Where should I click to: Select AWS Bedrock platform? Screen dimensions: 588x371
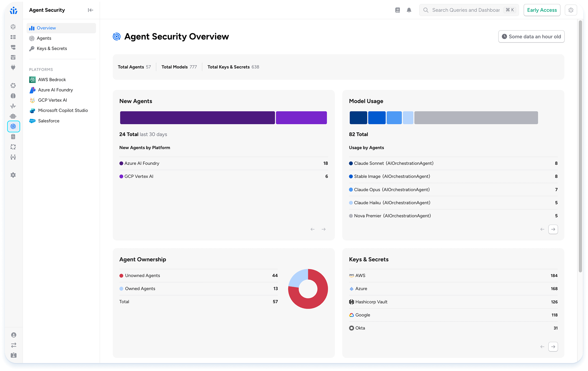[x=52, y=80]
